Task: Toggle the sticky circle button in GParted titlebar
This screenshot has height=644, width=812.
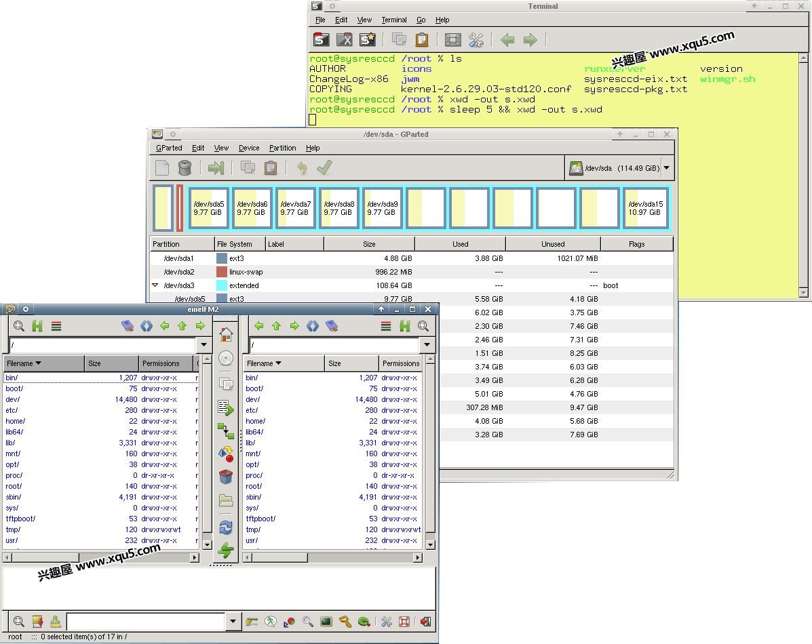Action: pos(173,134)
